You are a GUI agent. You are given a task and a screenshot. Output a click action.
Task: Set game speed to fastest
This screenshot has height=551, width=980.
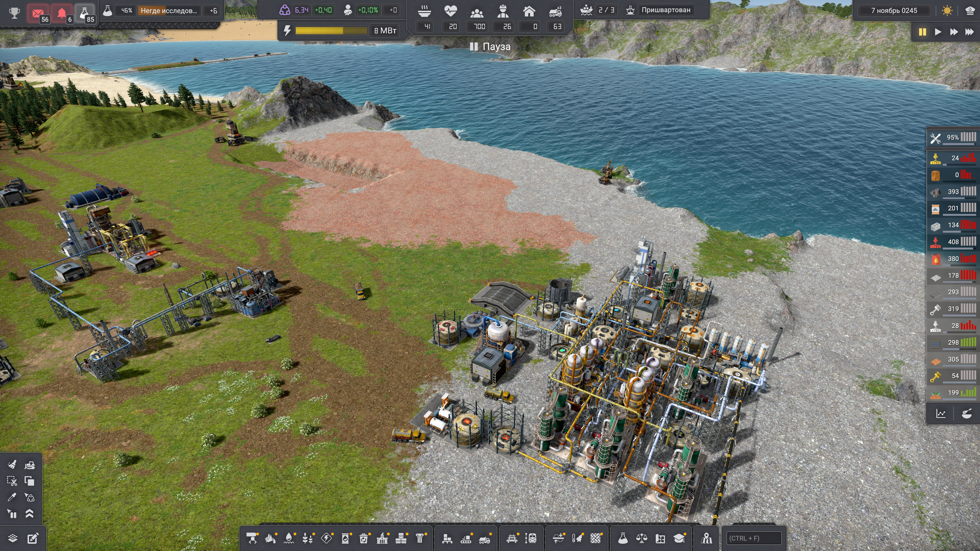pos(969,32)
